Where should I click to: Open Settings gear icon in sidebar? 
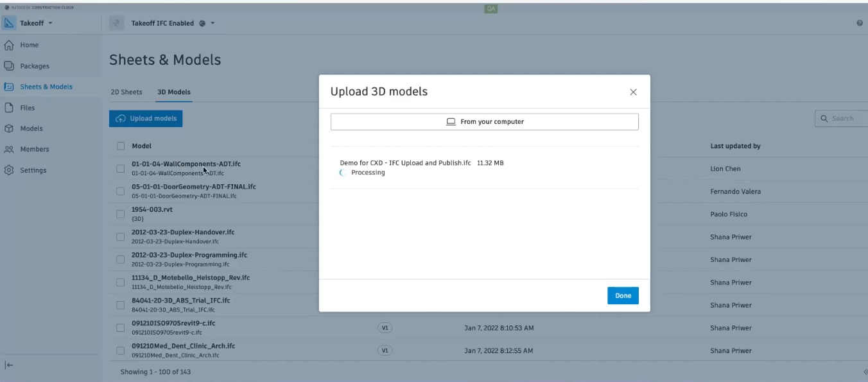[9, 170]
